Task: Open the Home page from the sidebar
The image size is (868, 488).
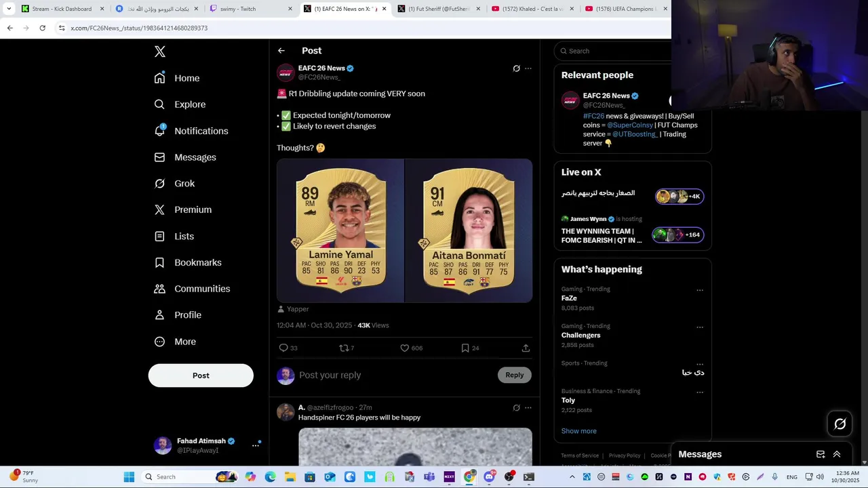Action: click(x=177, y=78)
